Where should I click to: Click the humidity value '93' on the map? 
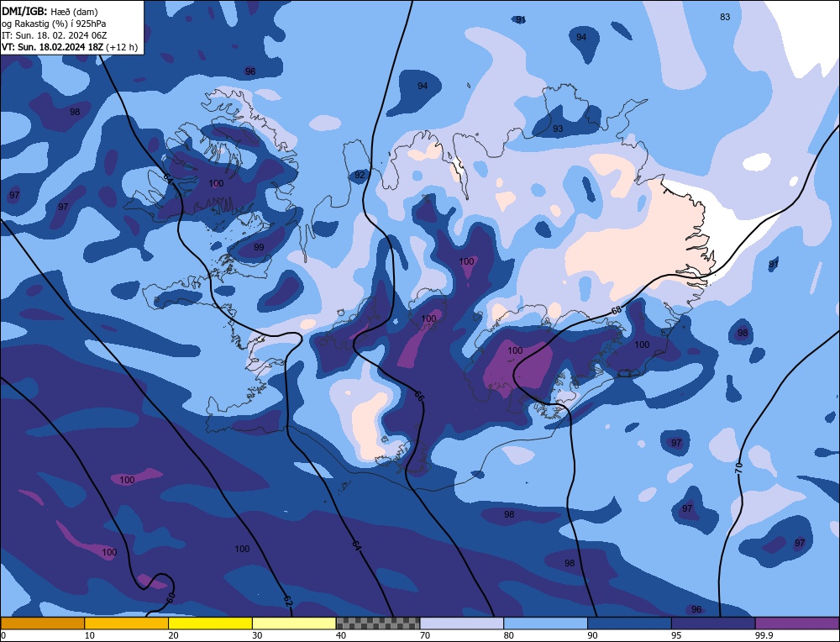coord(558,129)
